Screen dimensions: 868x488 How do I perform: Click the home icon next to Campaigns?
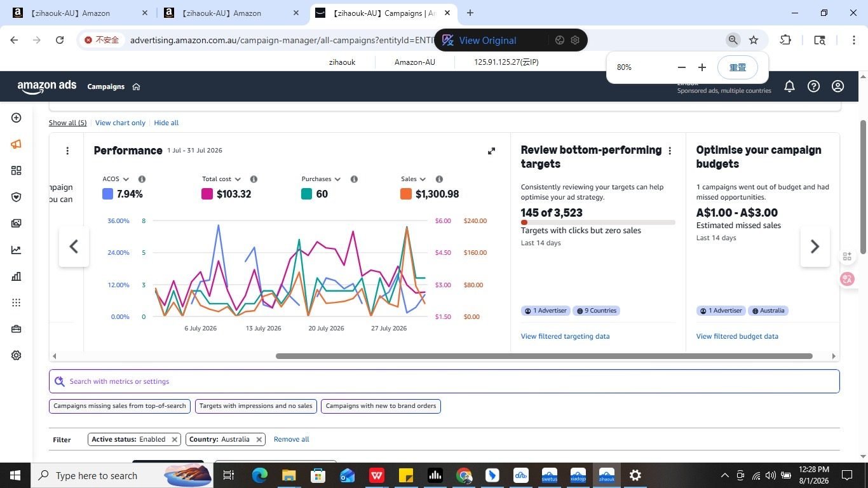(x=136, y=86)
